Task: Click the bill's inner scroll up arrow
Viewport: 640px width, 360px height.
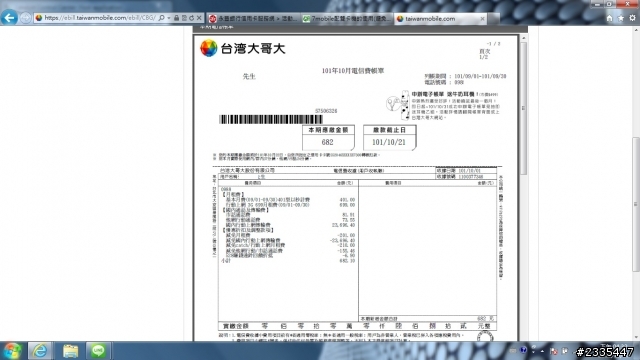Action: [x=524, y=38]
